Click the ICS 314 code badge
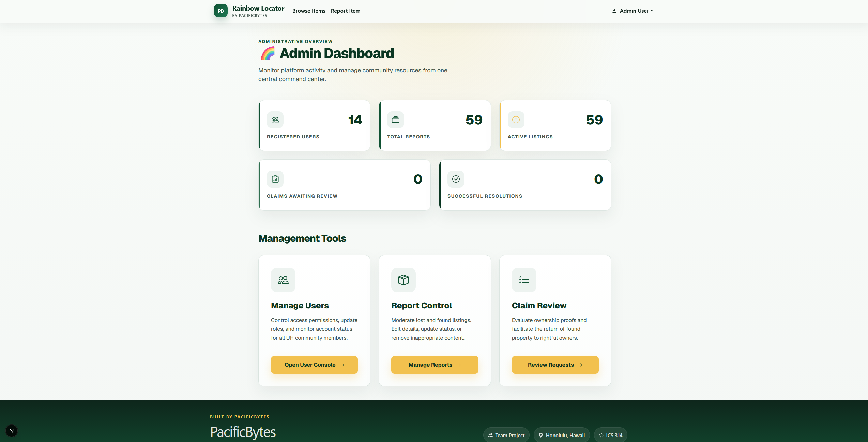The height and width of the screenshot is (442, 868). (610, 435)
